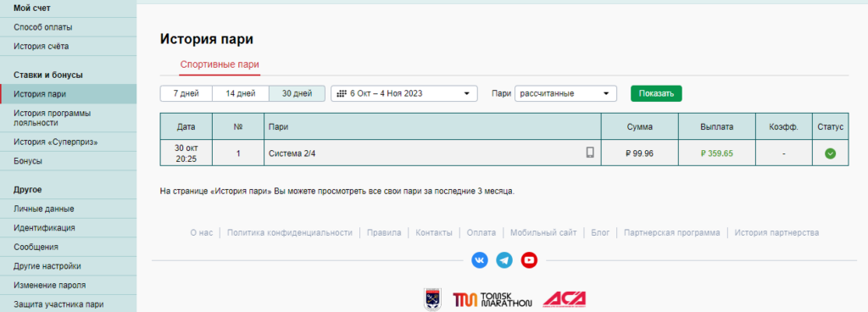Viewport: 868px width, 312px height.
Task: Click the Пари column header
Action: tap(432, 126)
